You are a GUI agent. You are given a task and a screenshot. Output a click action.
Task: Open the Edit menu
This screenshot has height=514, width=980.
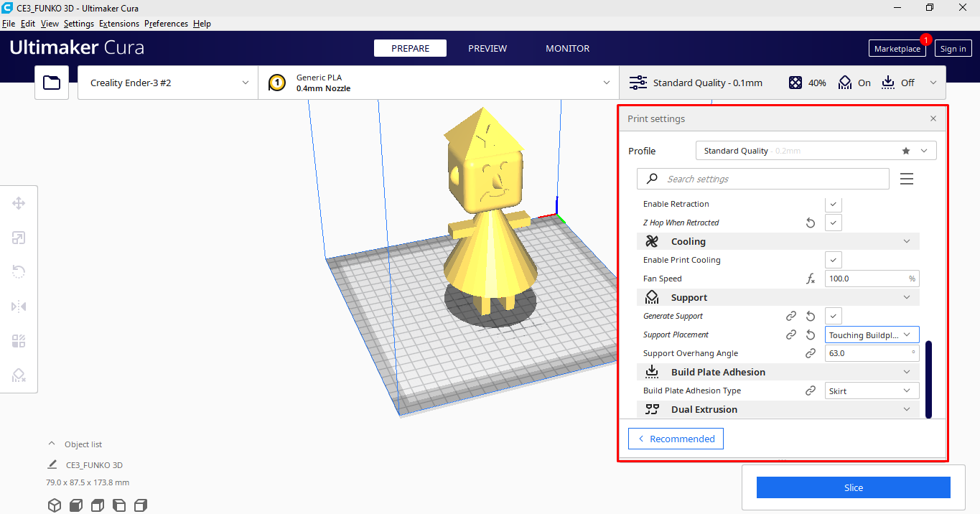pos(28,24)
